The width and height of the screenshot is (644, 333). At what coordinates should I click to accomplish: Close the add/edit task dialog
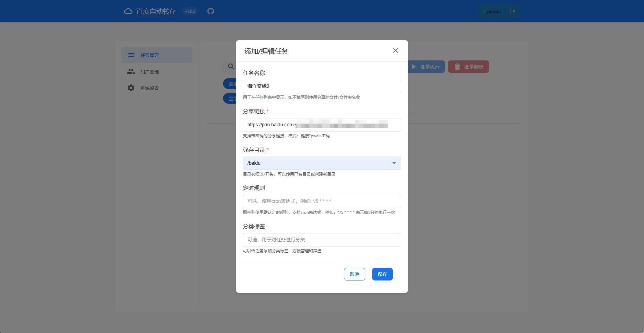click(x=396, y=50)
